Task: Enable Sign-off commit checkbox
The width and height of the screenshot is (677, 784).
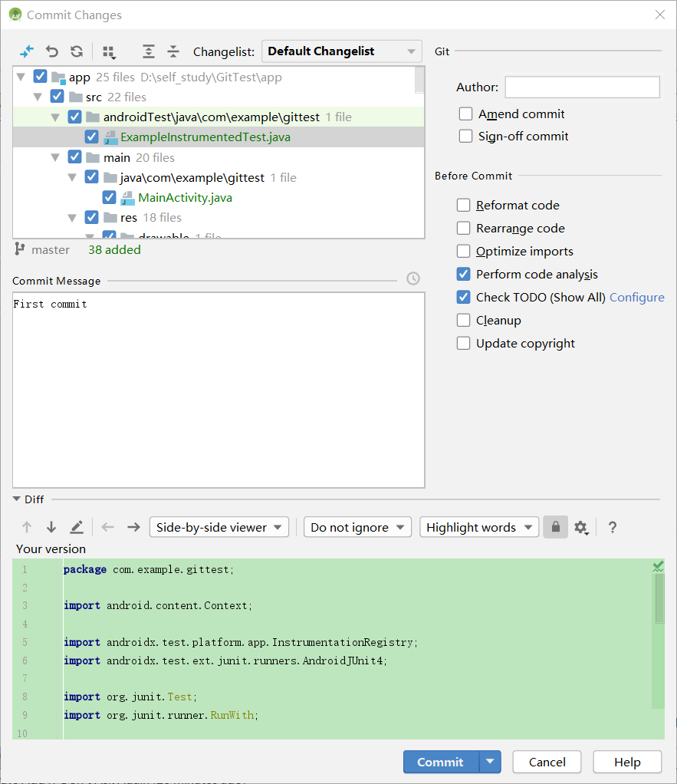Action: (465, 136)
